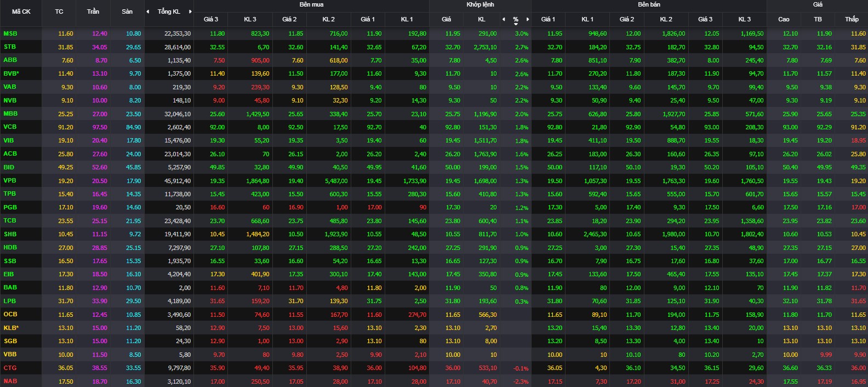The height and width of the screenshot is (387, 868).
Task: Sort by the Mã CK column header
Action: tap(21, 12)
